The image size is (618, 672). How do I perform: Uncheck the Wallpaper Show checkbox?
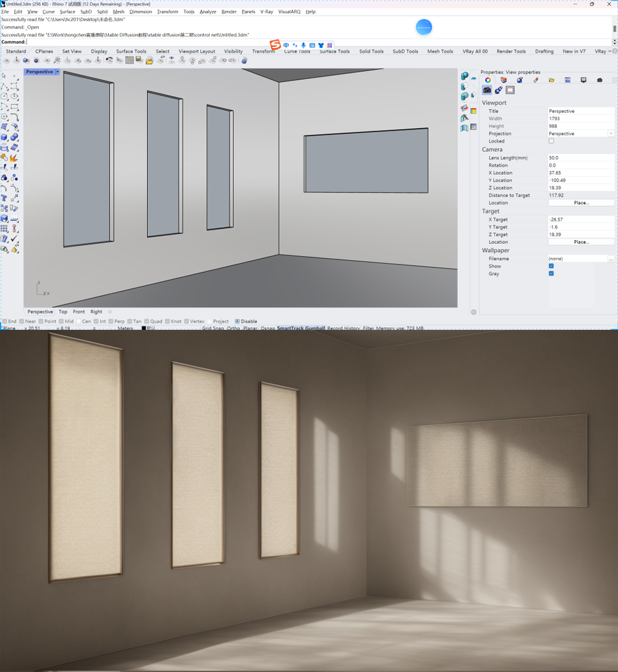tap(551, 266)
